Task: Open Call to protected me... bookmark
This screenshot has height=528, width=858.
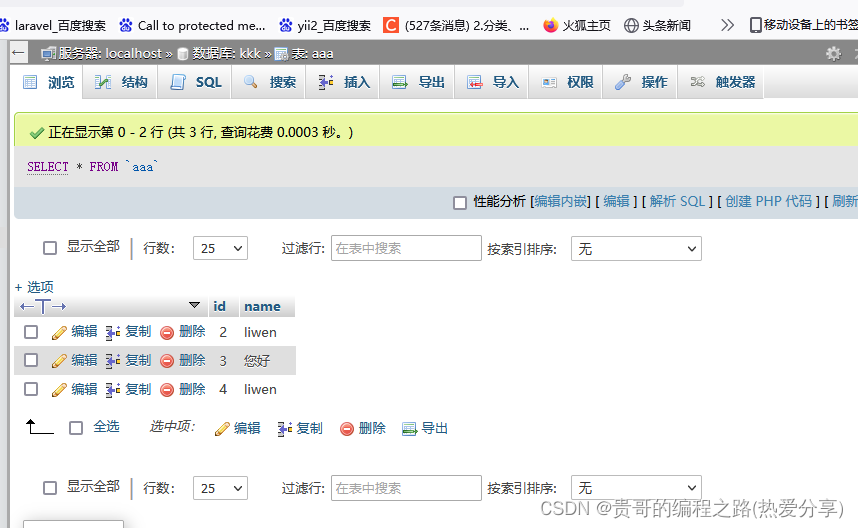Action: tap(192, 25)
